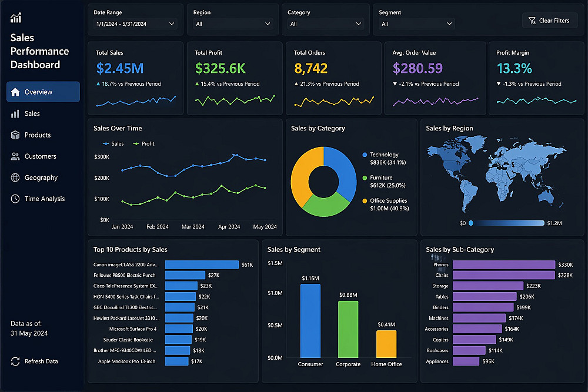Select the Overview menu item
The width and height of the screenshot is (588, 392).
(43, 92)
